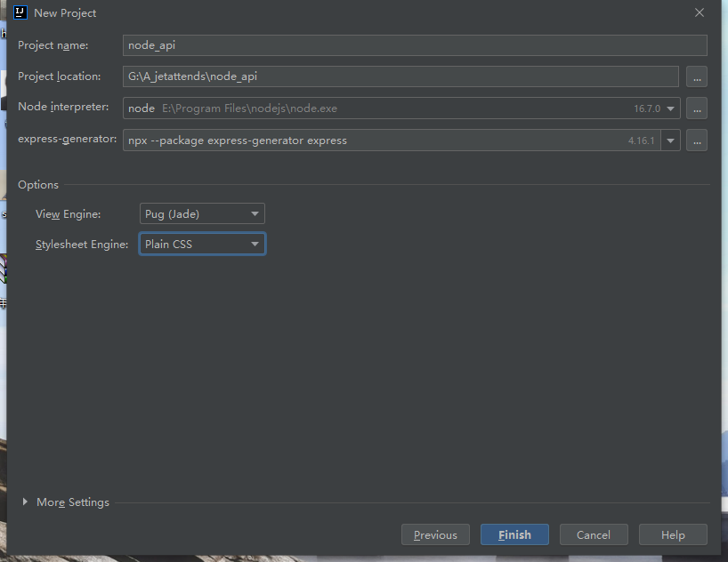Edit the Project name field
728x562 pixels.
415,45
